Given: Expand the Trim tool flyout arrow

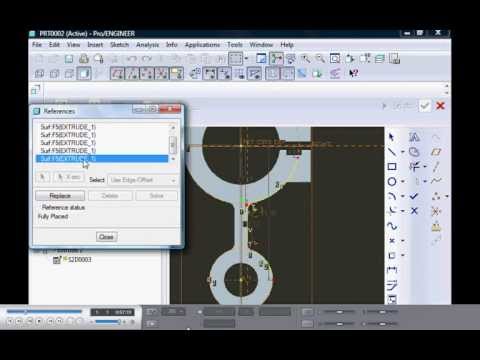Looking at the screenshot, I should [x=425, y=167].
